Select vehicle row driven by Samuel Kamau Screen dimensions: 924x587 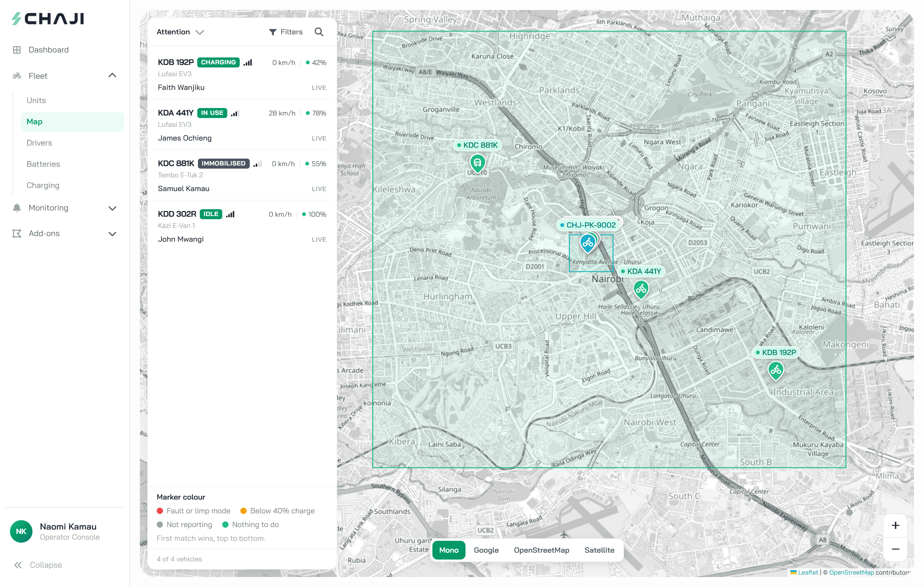pos(242,176)
